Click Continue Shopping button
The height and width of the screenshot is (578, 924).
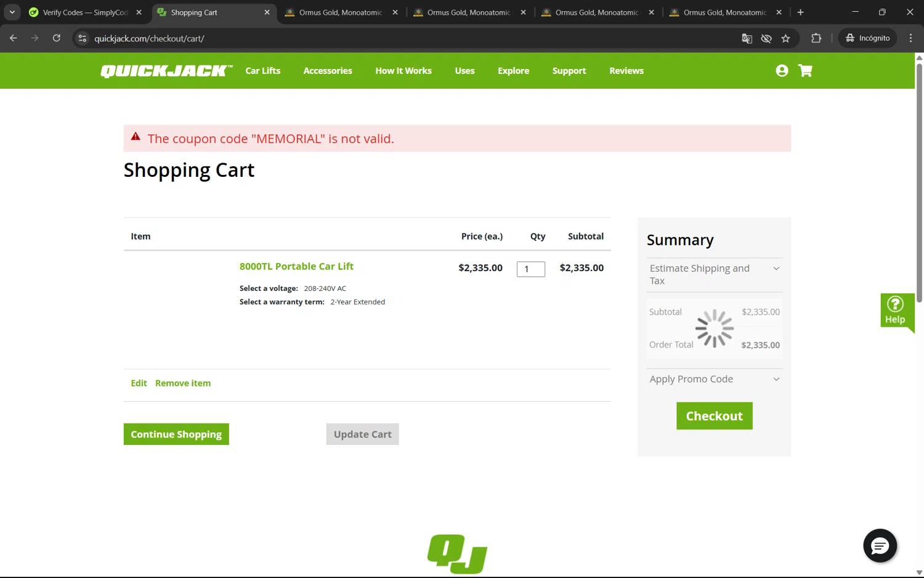176,434
